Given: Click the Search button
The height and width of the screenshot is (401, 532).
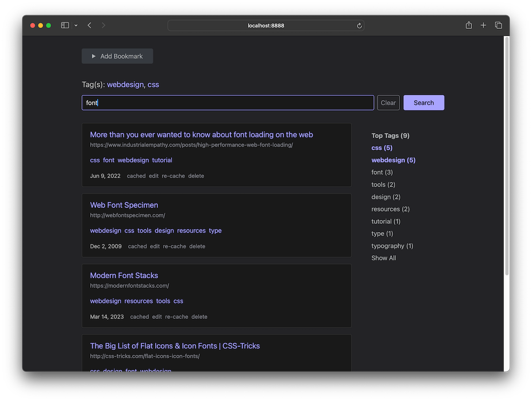Looking at the screenshot, I should pyautogui.click(x=424, y=103).
